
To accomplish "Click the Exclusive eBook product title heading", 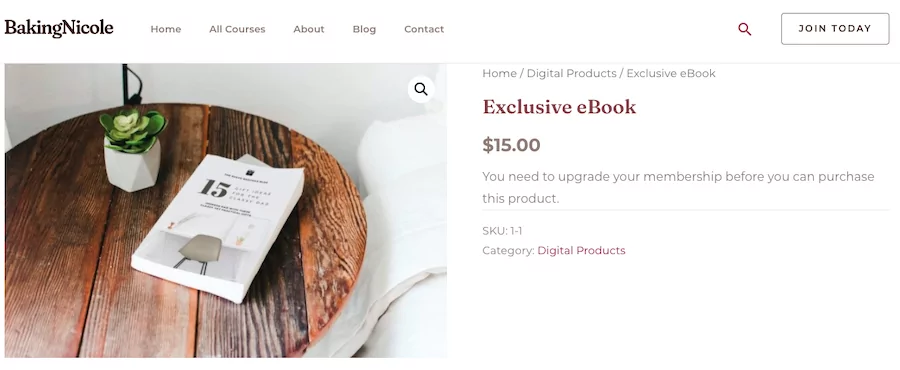I will click(559, 107).
